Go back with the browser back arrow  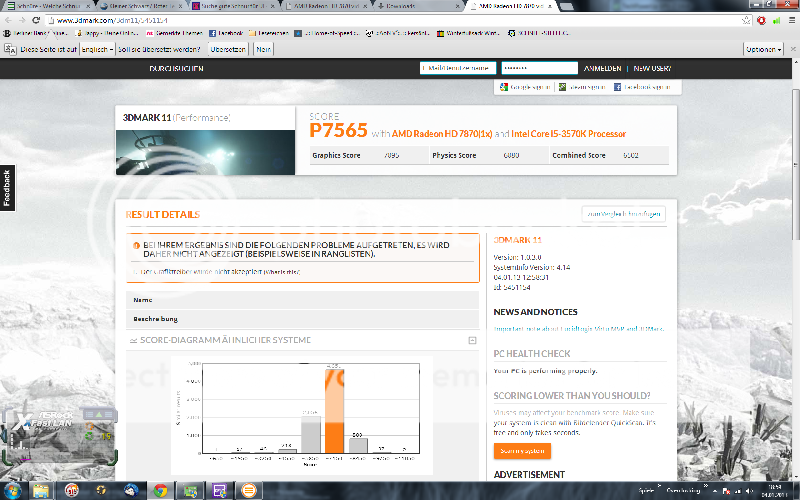click(8, 20)
